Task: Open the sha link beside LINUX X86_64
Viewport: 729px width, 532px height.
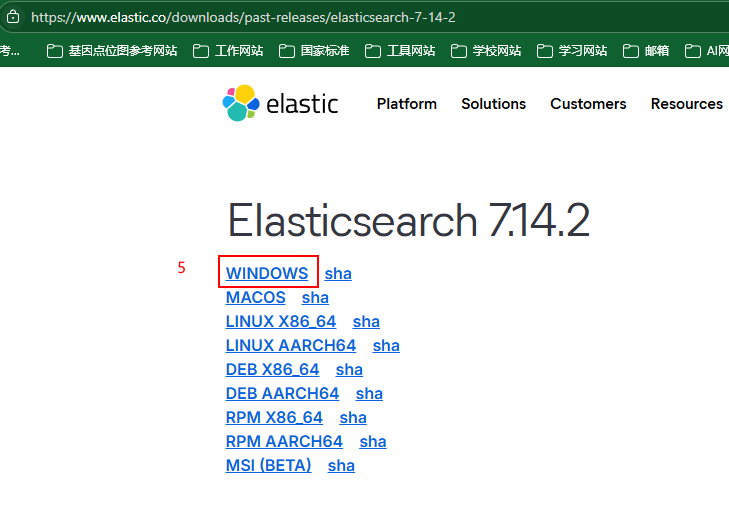Action: [x=366, y=321]
